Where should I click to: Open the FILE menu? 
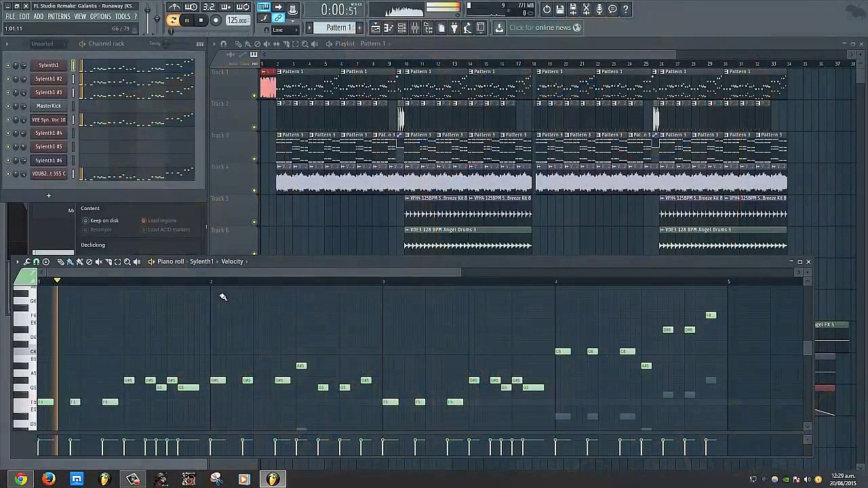pyautogui.click(x=10, y=16)
